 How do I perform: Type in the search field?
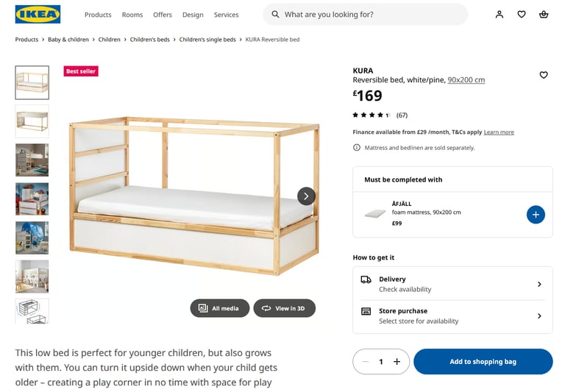coord(372,15)
